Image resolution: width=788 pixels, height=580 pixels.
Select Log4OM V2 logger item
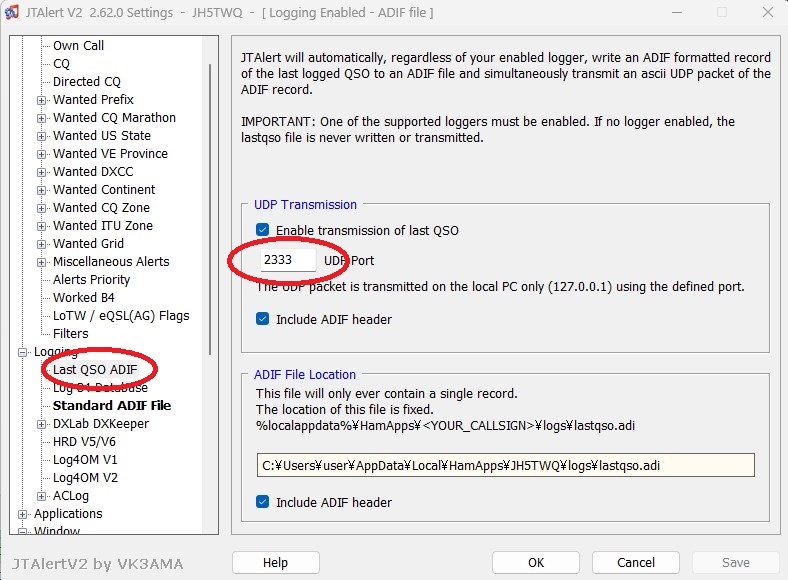(x=85, y=478)
